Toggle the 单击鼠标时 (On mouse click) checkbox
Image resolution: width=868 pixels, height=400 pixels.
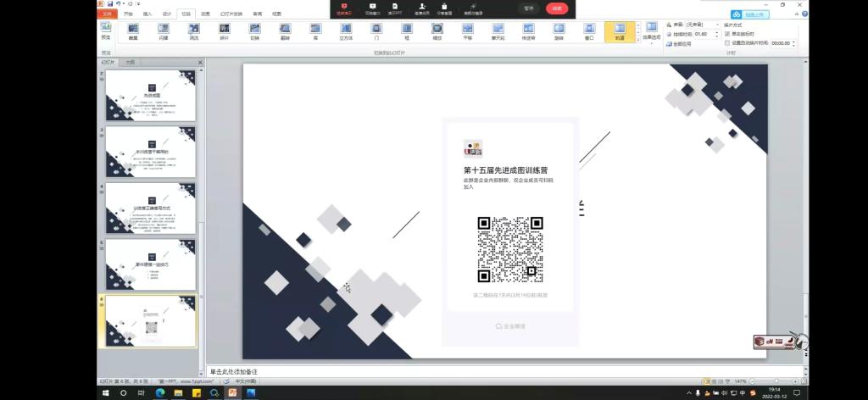(727, 34)
